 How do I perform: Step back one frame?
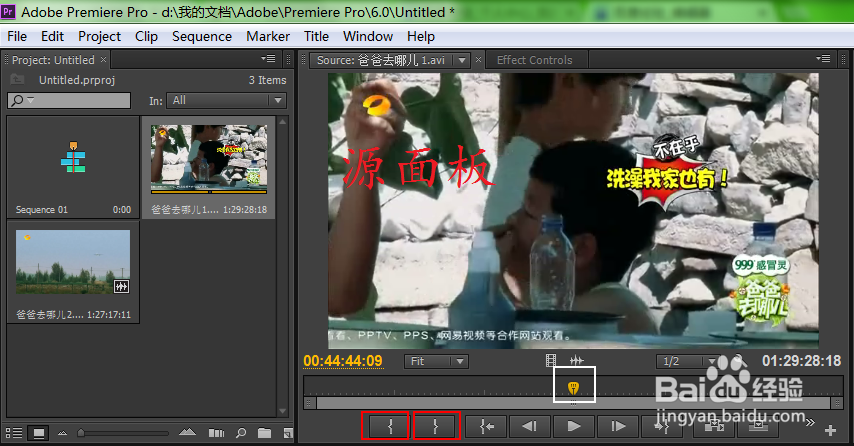(x=529, y=426)
